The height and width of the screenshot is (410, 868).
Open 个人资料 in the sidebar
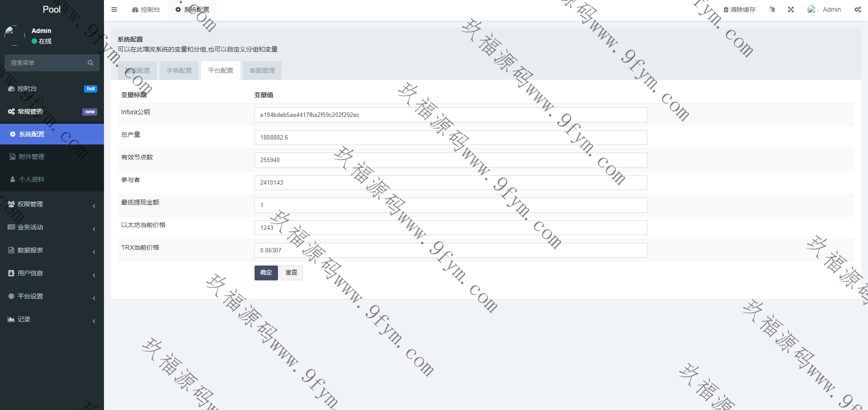pos(32,179)
